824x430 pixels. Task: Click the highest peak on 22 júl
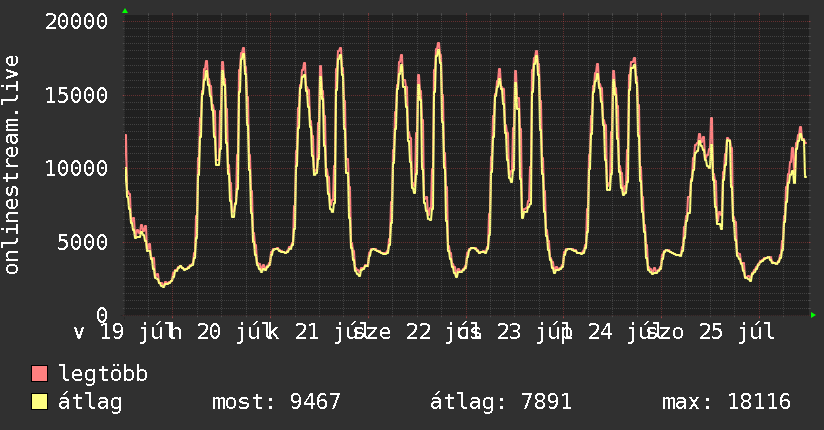(x=438, y=44)
